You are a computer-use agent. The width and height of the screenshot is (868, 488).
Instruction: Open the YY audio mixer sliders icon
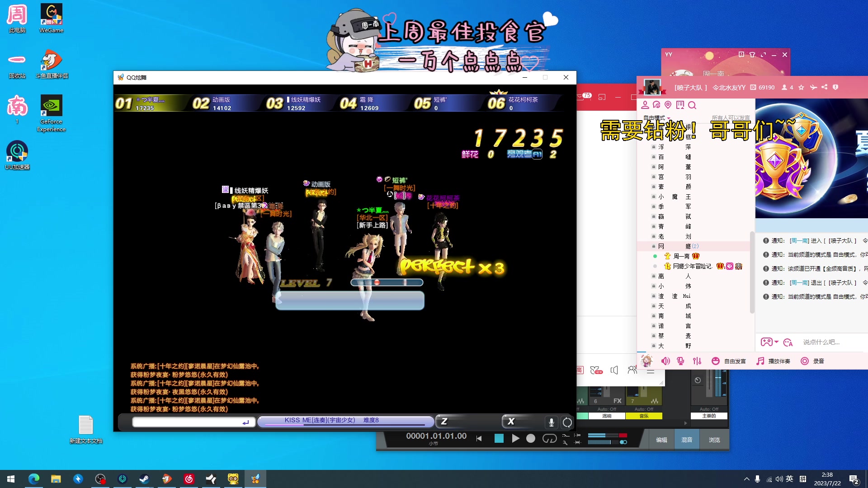697,361
